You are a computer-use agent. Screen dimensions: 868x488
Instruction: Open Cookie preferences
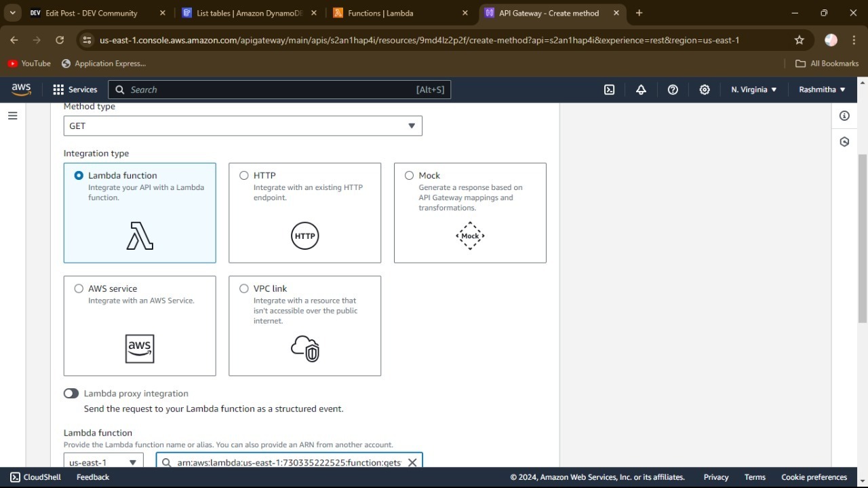(814, 477)
